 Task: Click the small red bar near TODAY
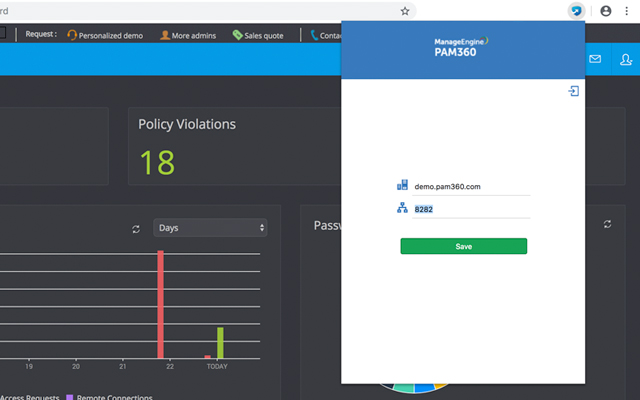[207, 357]
